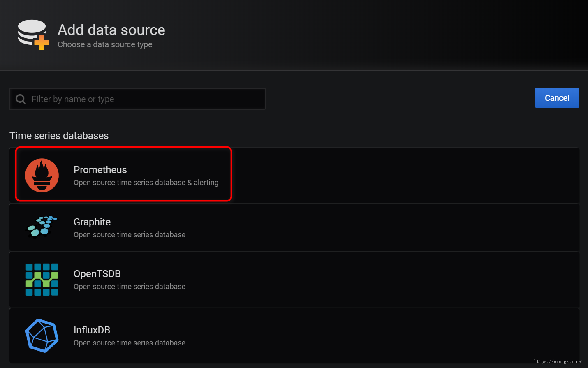Click the Add data source database icon
The height and width of the screenshot is (368, 588).
pyautogui.click(x=33, y=35)
